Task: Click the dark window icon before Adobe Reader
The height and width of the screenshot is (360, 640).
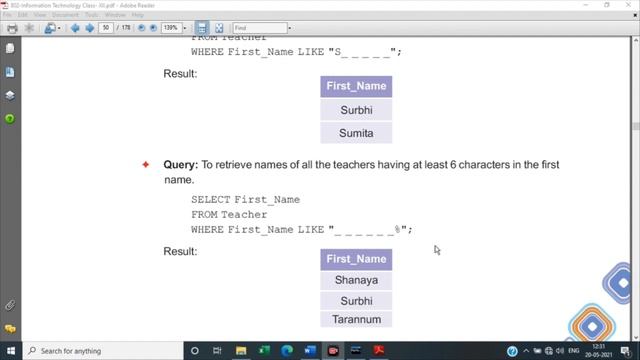Action: pyautogui.click(x=356, y=351)
